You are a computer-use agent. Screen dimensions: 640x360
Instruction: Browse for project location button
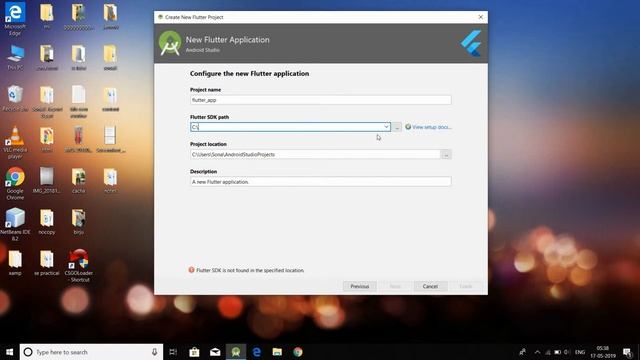(446, 155)
